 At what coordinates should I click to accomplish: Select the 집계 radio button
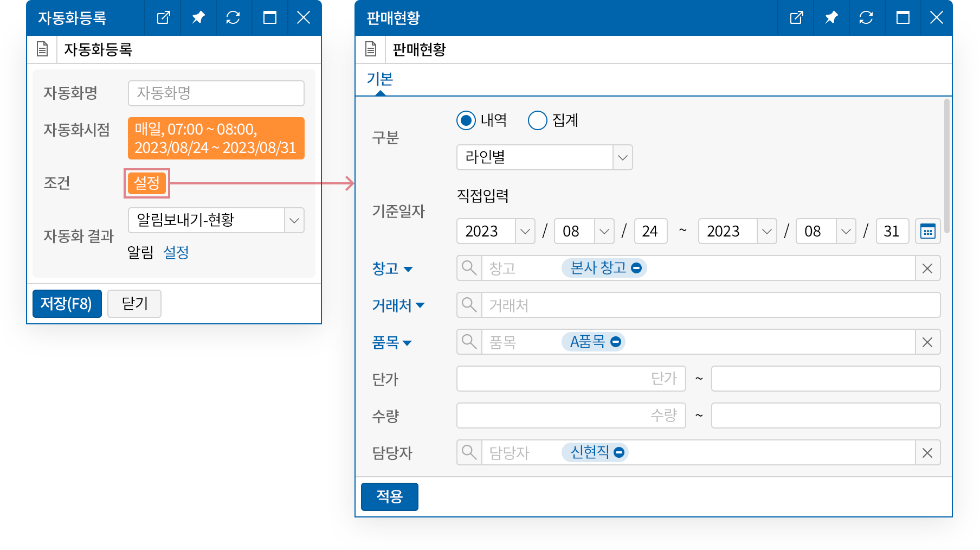[x=537, y=120]
